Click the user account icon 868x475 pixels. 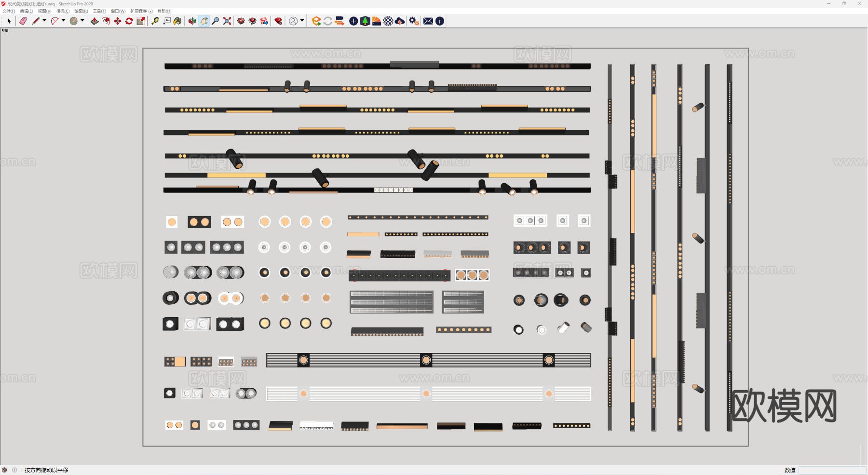tap(293, 21)
